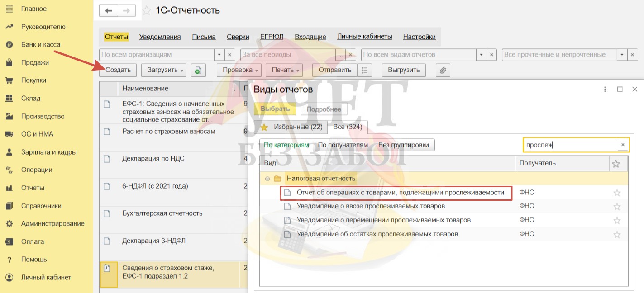Open the Банк и касса sidebar section
Viewport: 644px width, 293px height.
pyautogui.click(x=40, y=44)
